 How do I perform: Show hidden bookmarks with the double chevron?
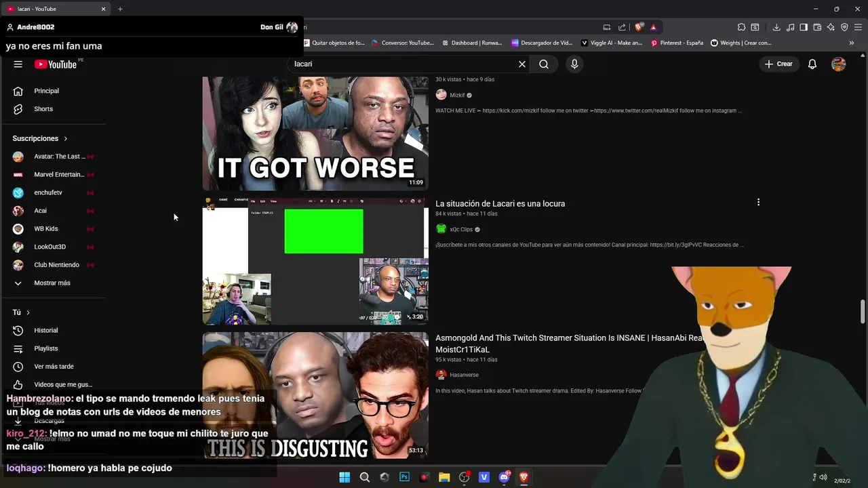click(x=852, y=43)
